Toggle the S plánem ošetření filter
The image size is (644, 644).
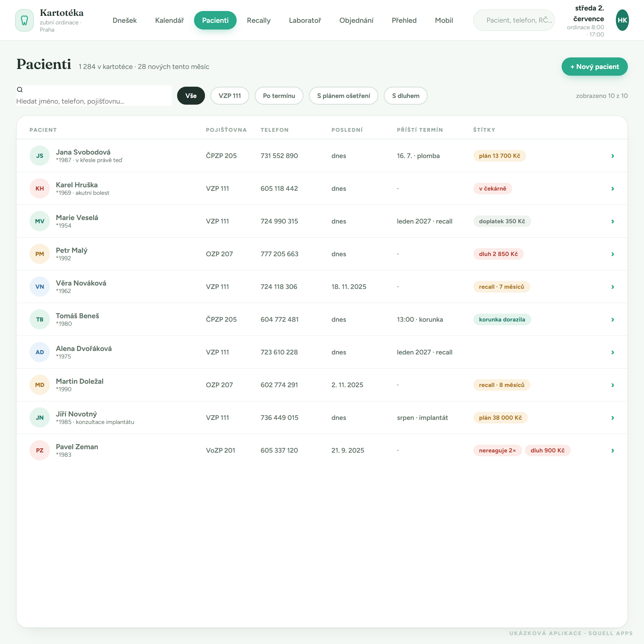343,96
